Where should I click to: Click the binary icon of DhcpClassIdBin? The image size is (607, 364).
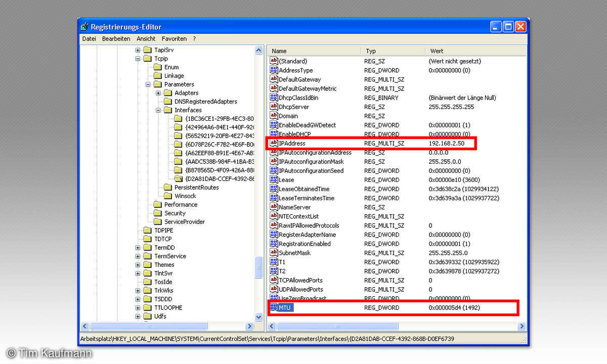274,98
